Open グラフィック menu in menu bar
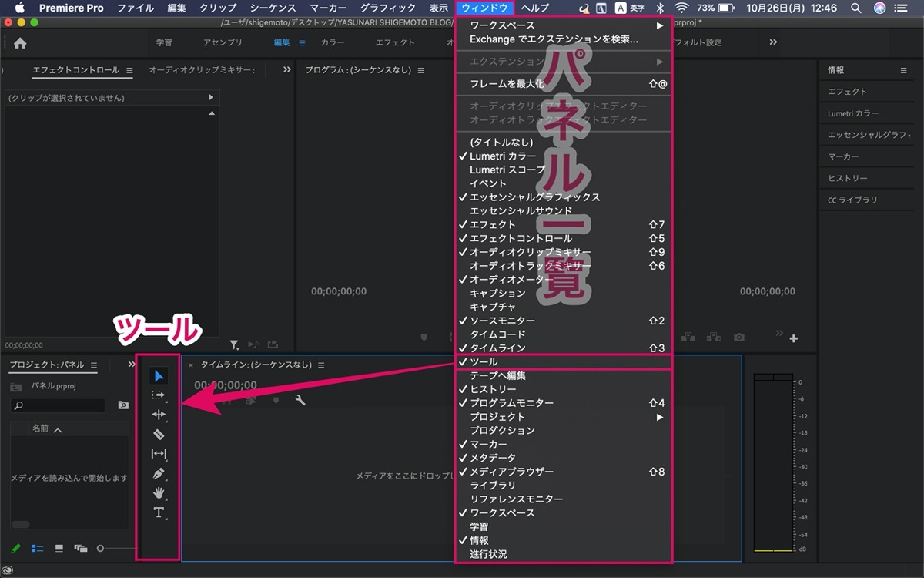The image size is (924, 578). pyautogui.click(x=388, y=8)
